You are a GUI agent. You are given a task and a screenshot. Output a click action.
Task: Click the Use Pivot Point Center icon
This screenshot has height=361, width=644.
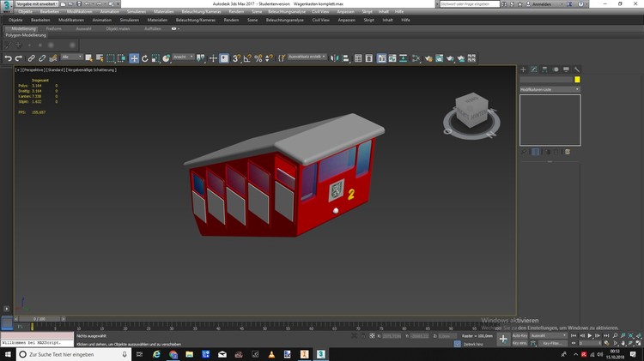click(x=200, y=58)
